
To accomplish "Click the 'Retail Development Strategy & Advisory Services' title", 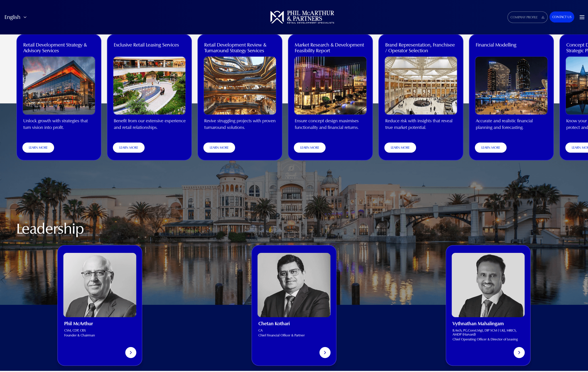I will point(55,48).
